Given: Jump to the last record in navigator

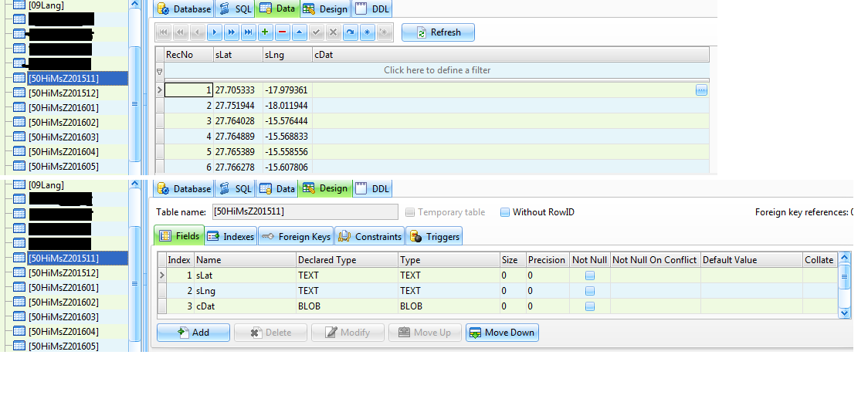Looking at the screenshot, I should point(249,32).
